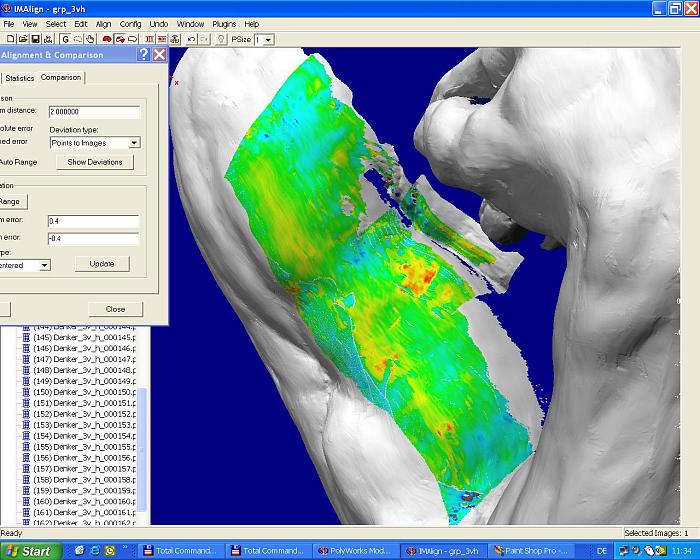
Task: Click the Open file folder icon
Action: point(21,39)
